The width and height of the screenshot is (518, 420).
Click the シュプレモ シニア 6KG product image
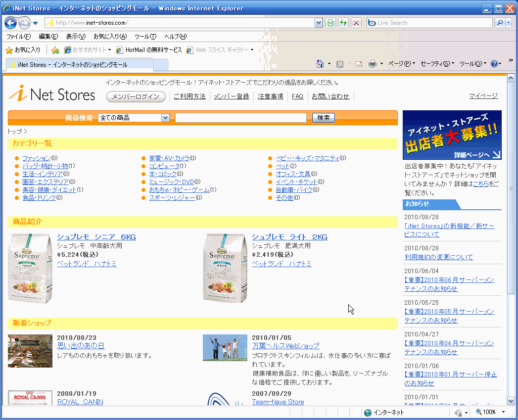[30, 268]
